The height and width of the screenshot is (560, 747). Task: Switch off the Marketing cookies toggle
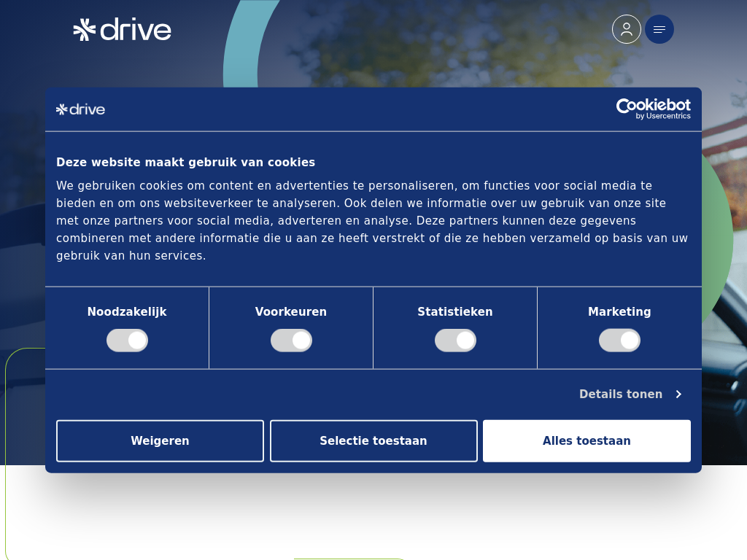619,341
